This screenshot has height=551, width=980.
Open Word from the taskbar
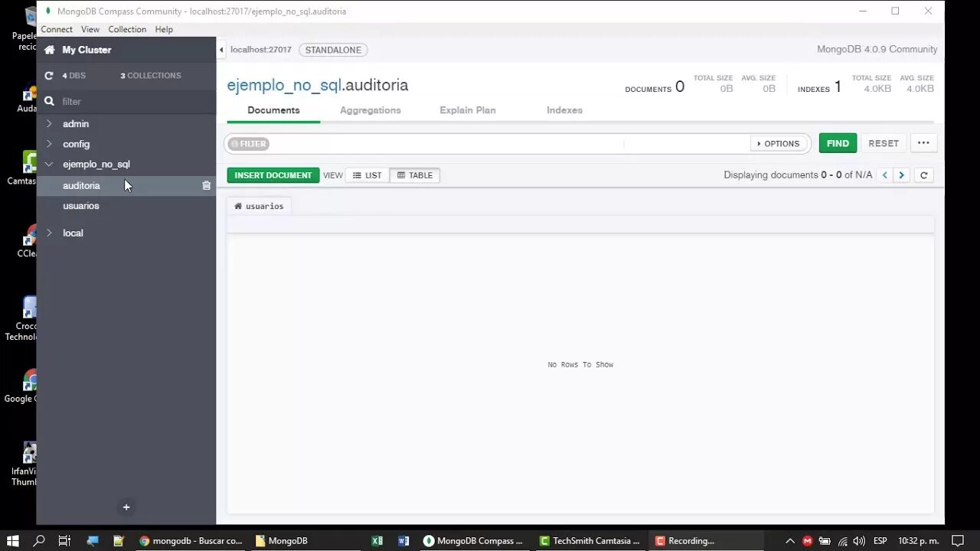(403, 540)
